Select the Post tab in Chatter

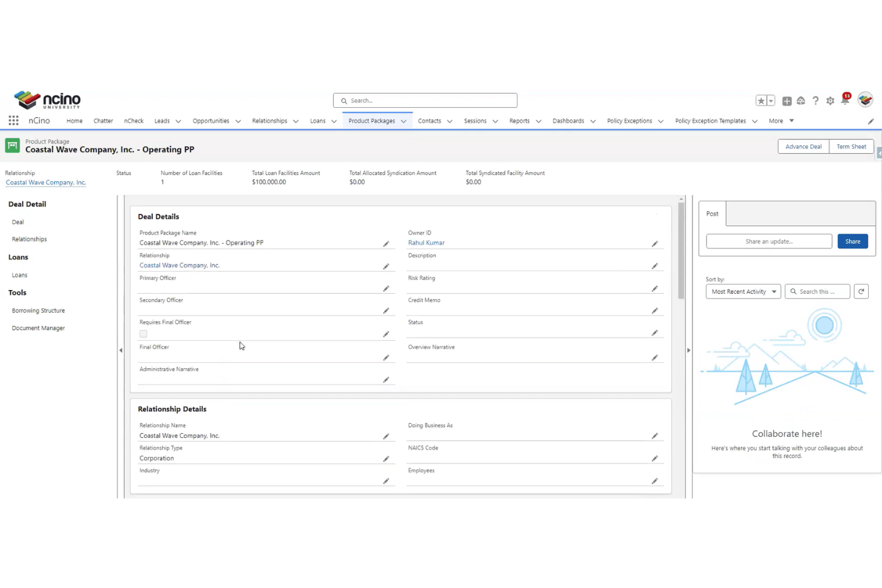pos(712,214)
